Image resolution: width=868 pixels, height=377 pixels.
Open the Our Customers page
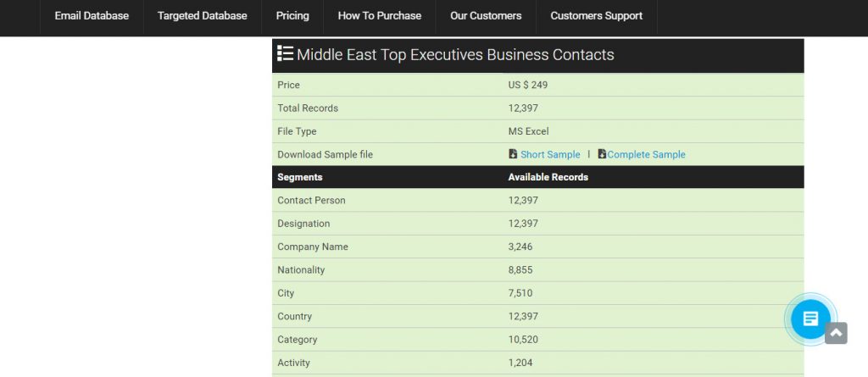[486, 15]
